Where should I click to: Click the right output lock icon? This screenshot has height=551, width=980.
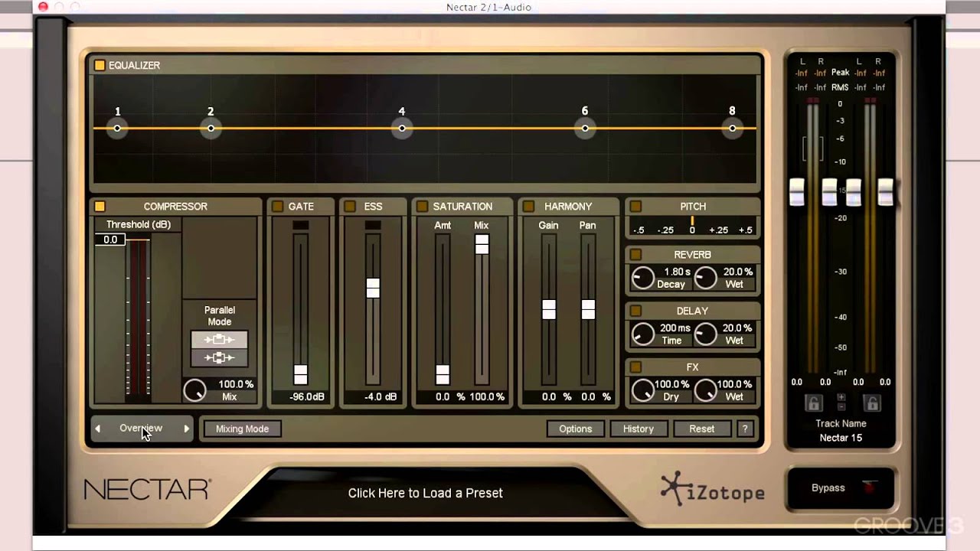tap(872, 403)
